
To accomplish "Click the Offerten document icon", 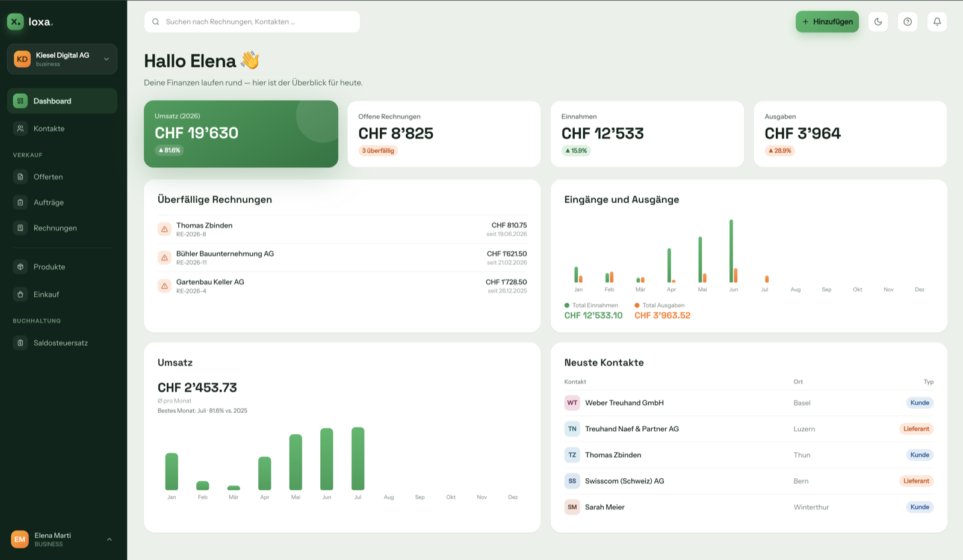I will (x=20, y=177).
